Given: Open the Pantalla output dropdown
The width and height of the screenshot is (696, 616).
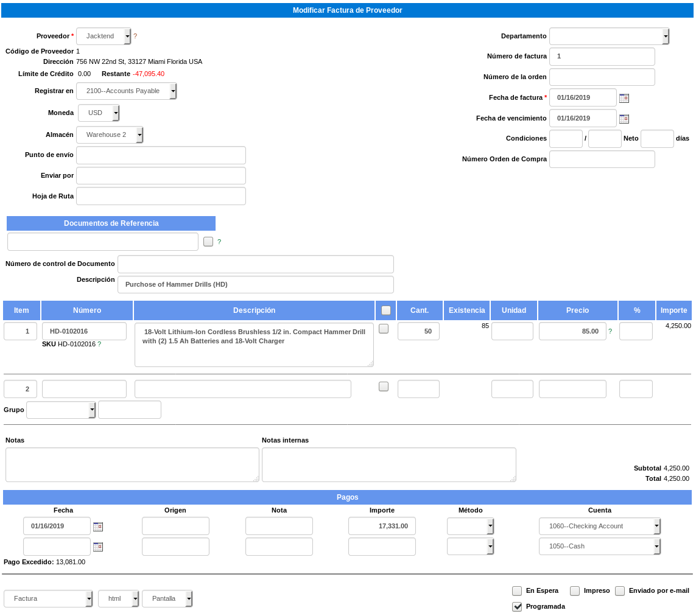Looking at the screenshot, I should 167,599.
